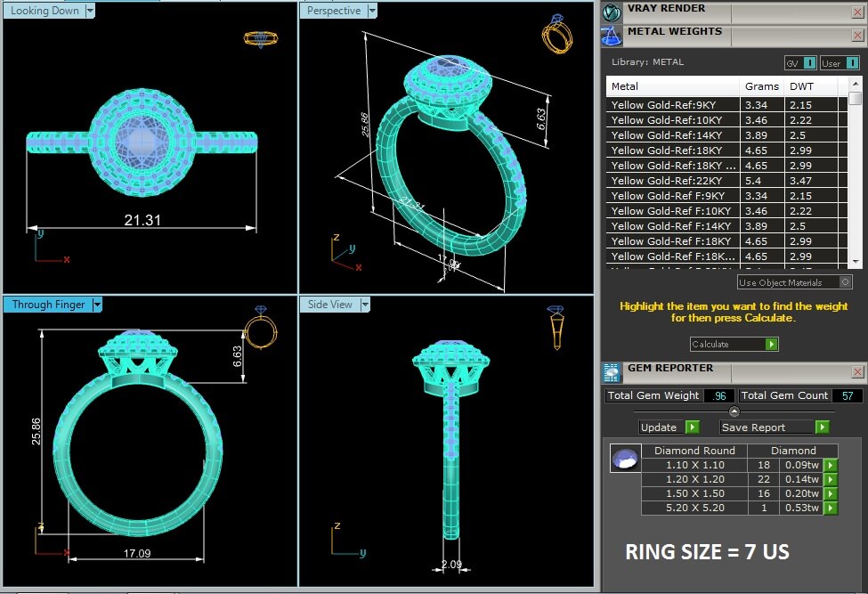This screenshot has width=868, height=594.
Task: Click the Metal Weights scale icon
Action: [612, 36]
